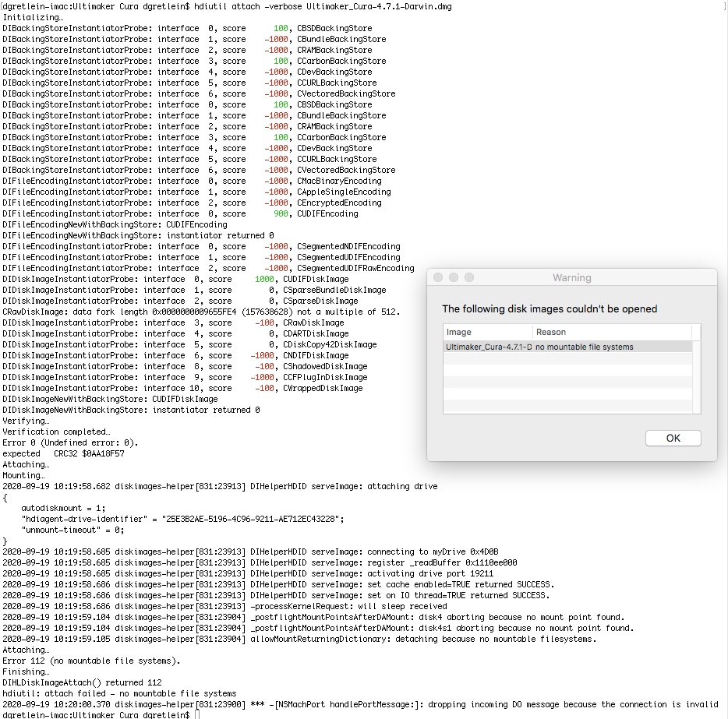This screenshot has height=719, width=728.
Task: Click the Warning dialog minimize button
Action: (454, 277)
